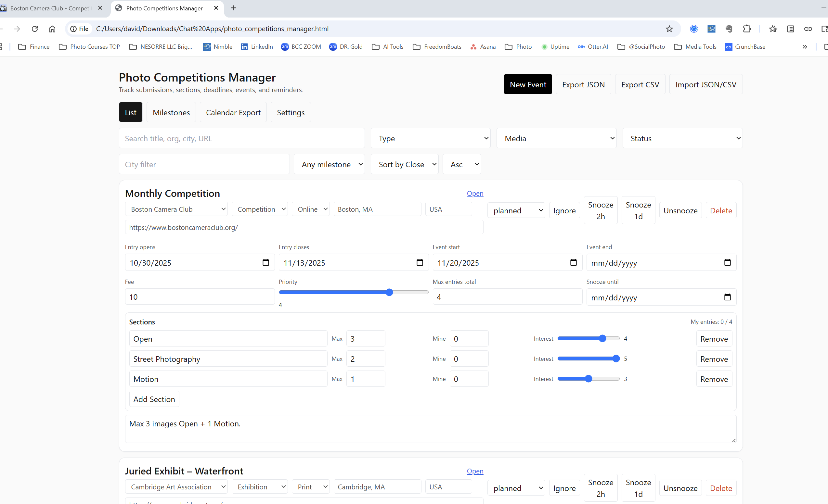The height and width of the screenshot is (504, 828).
Task: Click the Event start calendar picker icon
Action: click(x=573, y=262)
